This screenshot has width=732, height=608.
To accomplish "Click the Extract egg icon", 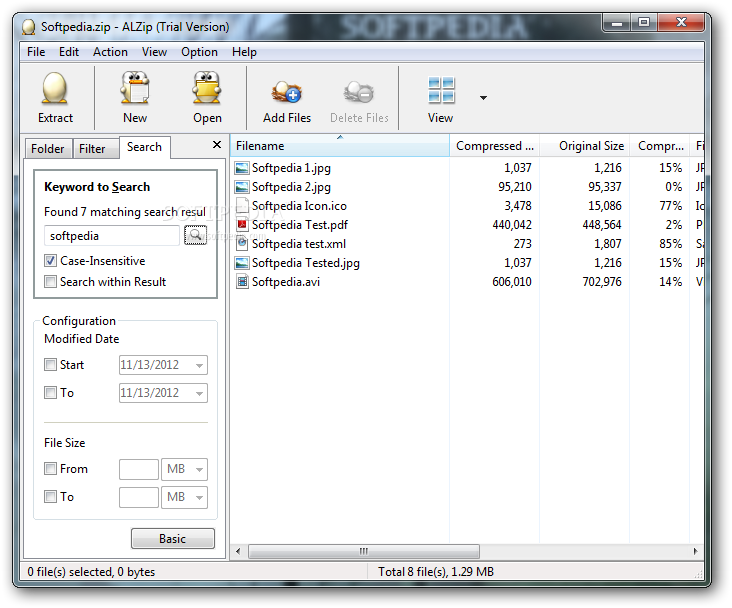I will (x=55, y=89).
